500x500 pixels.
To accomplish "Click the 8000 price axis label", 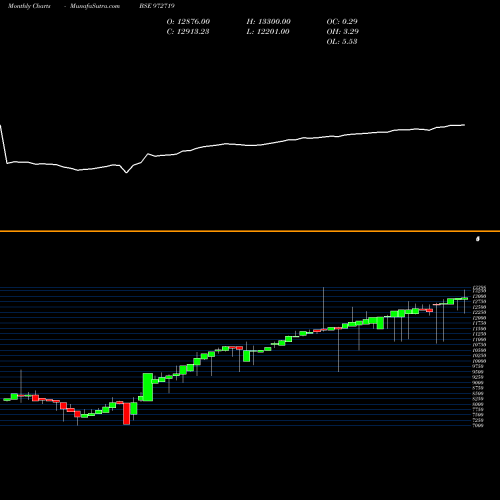I will (x=478, y=404).
